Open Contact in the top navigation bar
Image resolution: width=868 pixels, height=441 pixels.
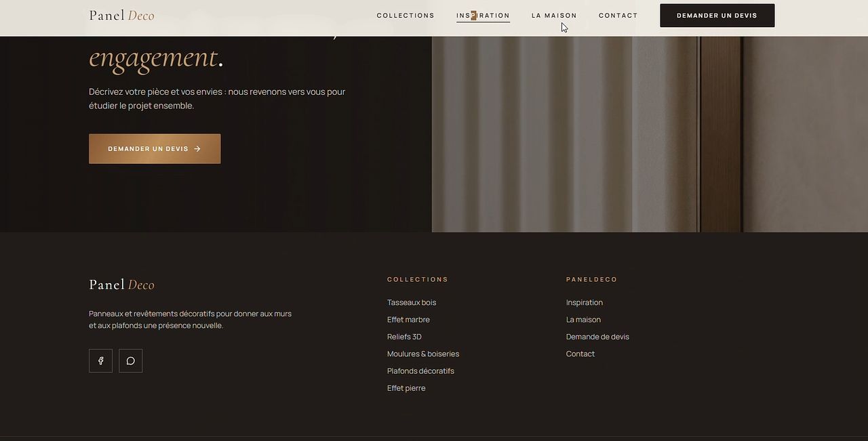click(618, 16)
